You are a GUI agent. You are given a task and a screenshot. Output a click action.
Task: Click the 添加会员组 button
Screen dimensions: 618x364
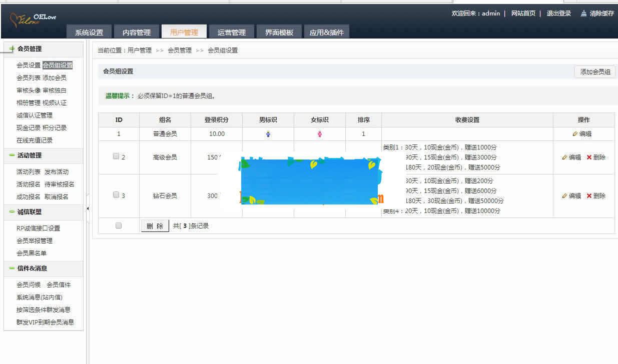(x=594, y=71)
